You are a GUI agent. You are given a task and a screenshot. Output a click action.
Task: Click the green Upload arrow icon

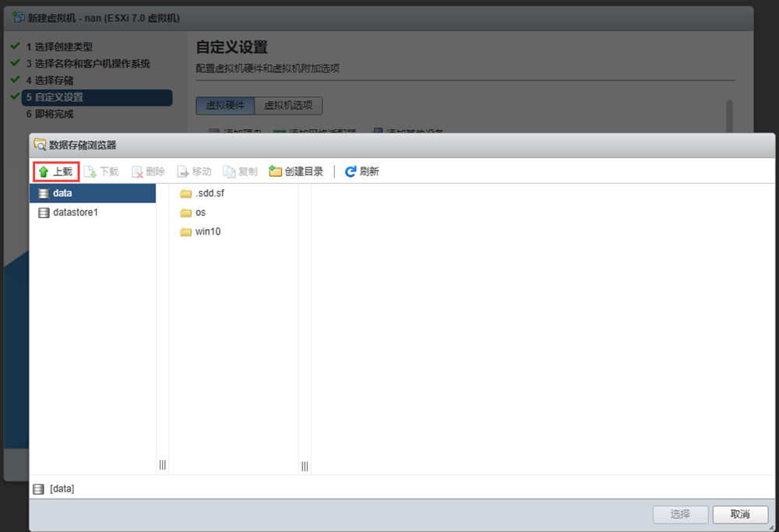[x=44, y=171]
